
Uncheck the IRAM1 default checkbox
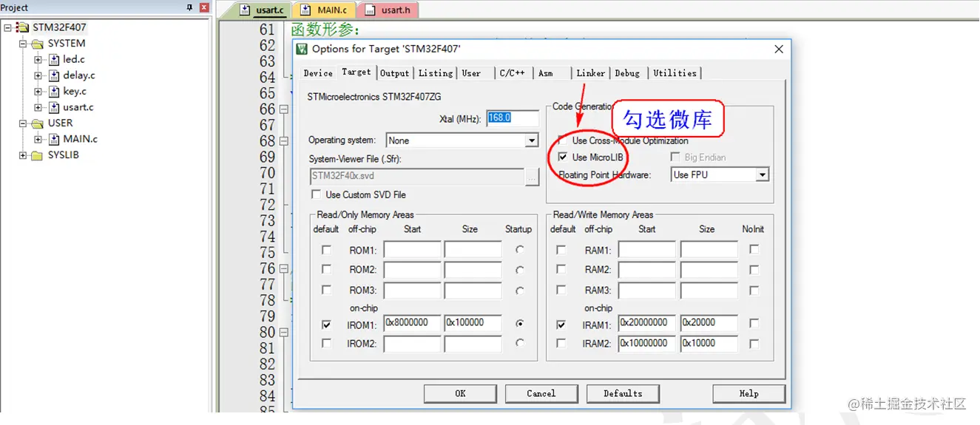[561, 324]
